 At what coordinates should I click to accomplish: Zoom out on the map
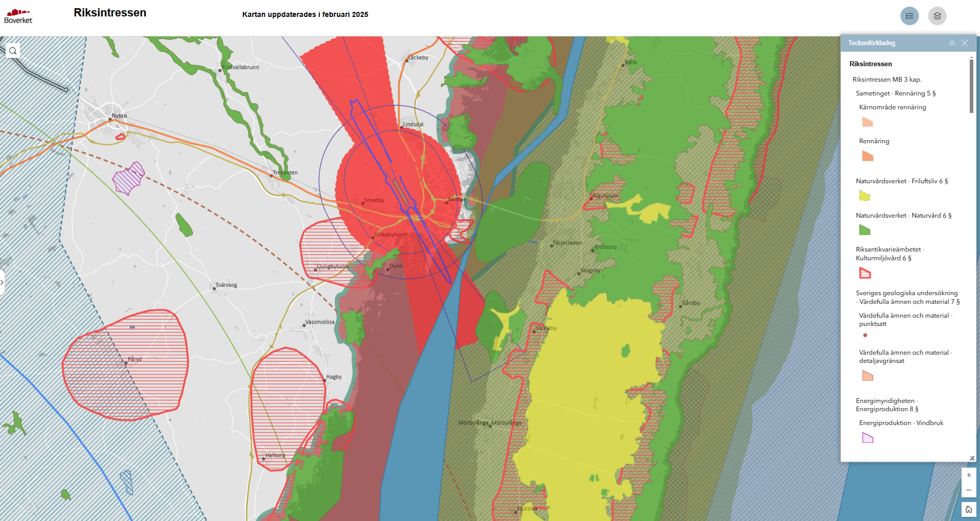968,490
